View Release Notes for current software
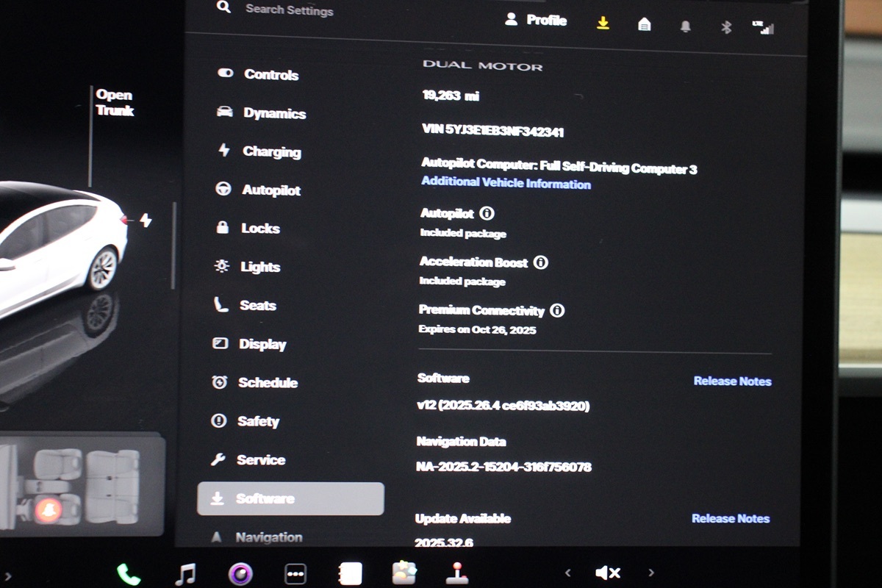The width and height of the screenshot is (882, 588). pos(732,381)
